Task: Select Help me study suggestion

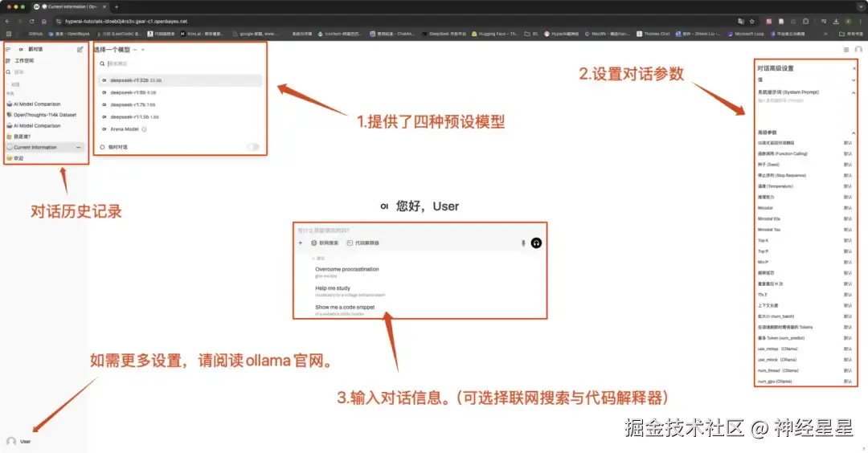Action: 350,291
